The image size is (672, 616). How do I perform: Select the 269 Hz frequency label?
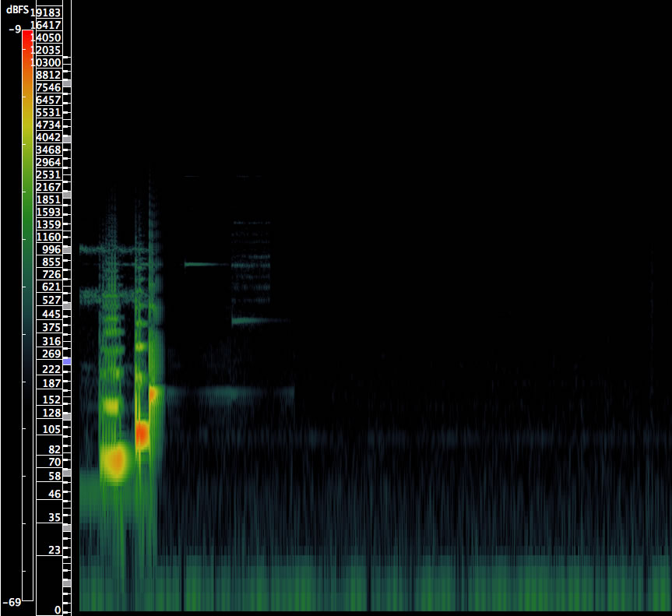pyautogui.click(x=51, y=354)
